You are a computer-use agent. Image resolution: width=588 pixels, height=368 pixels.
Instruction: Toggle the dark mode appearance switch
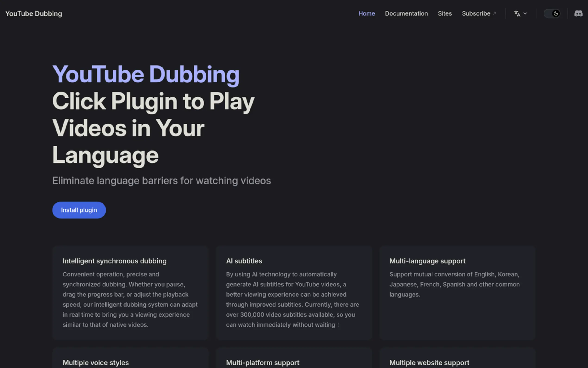[x=552, y=13]
